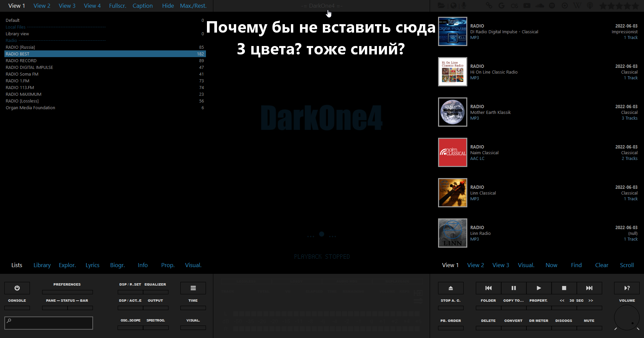Set rating using the fifth star

click(635, 6)
